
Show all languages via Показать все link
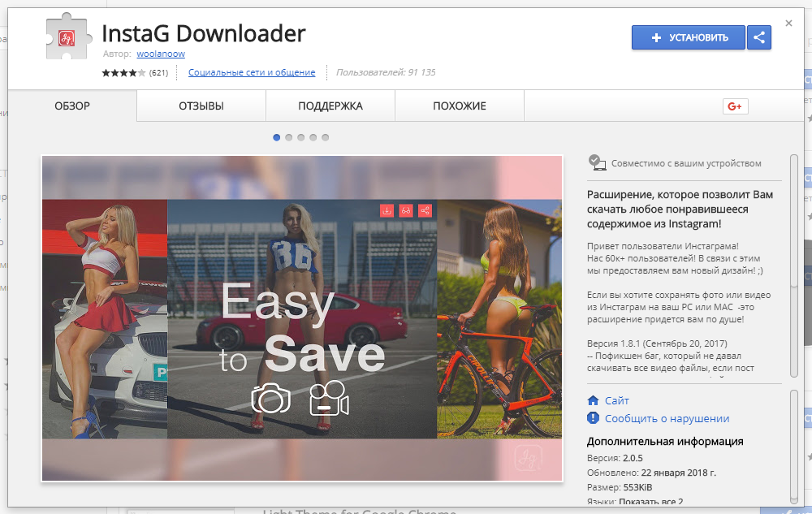651,502
